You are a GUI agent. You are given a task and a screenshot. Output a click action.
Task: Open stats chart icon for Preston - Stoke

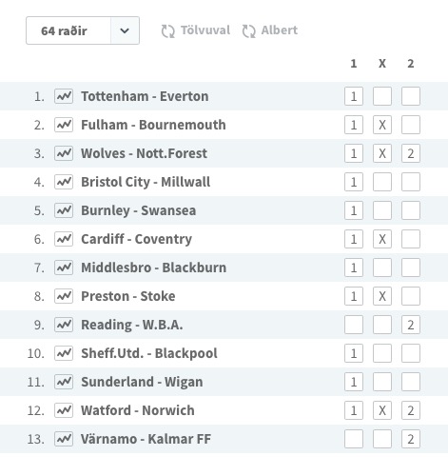(64, 296)
